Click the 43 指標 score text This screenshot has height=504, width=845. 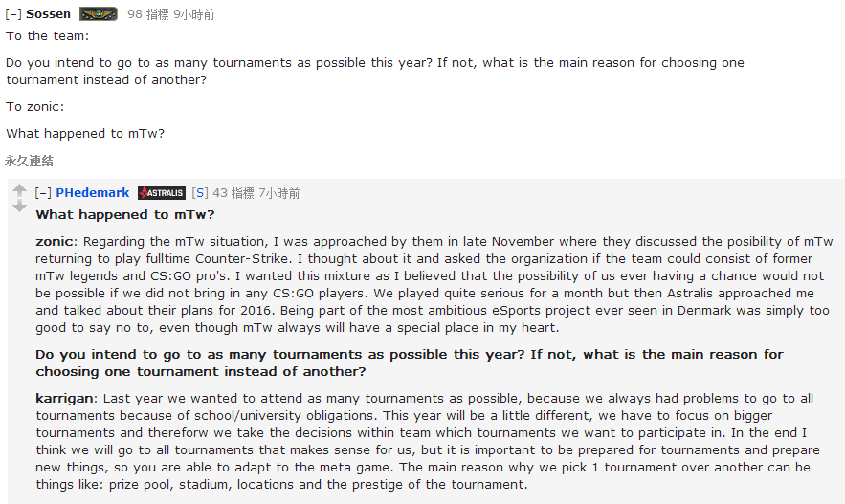[x=233, y=193]
